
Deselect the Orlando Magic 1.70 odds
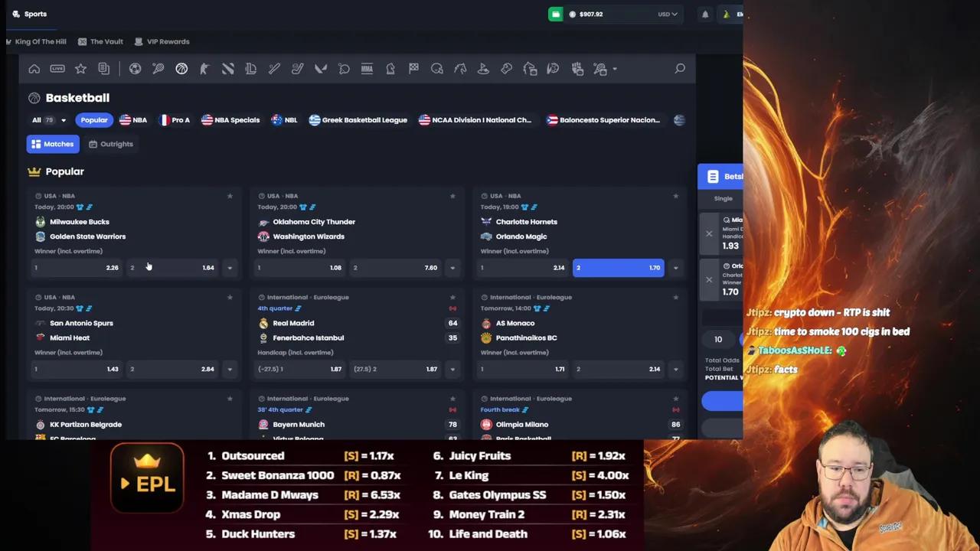(x=619, y=268)
